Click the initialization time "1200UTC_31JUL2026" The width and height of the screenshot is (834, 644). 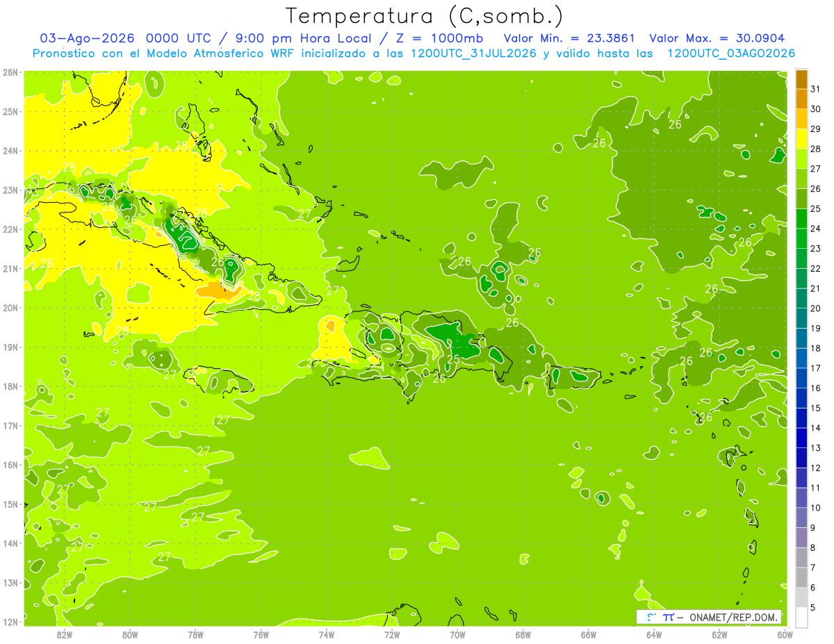pos(473,53)
